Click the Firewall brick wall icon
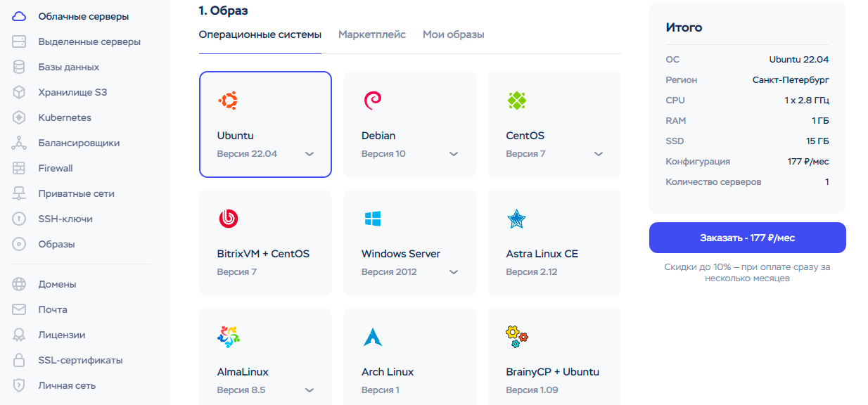This screenshot has width=868, height=405. pyautogui.click(x=19, y=168)
